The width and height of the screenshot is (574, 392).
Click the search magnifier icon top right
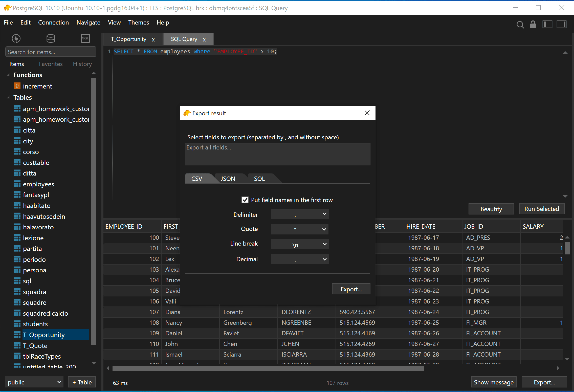click(x=520, y=25)
